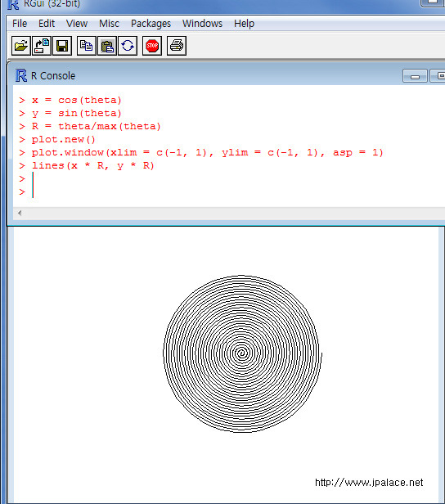Open the Misc menu
The height and width of the screenshot is (504, 445).
[x=109, y=24]
